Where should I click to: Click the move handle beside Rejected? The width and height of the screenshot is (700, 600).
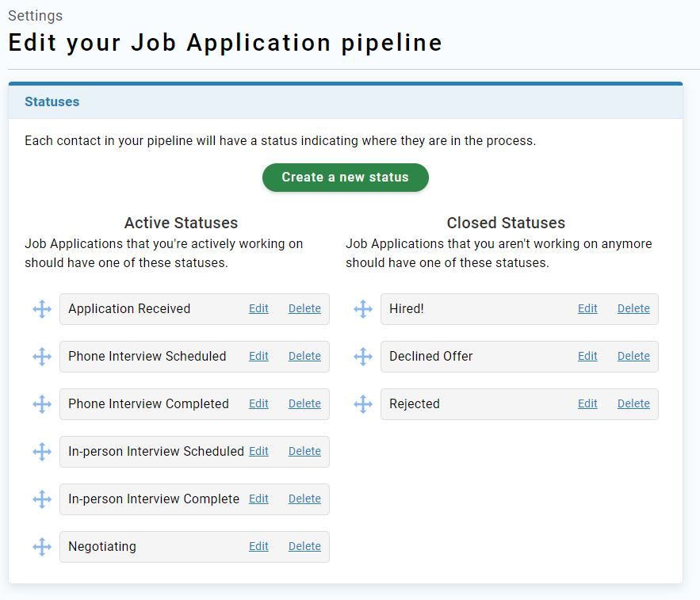click(363, 404)
